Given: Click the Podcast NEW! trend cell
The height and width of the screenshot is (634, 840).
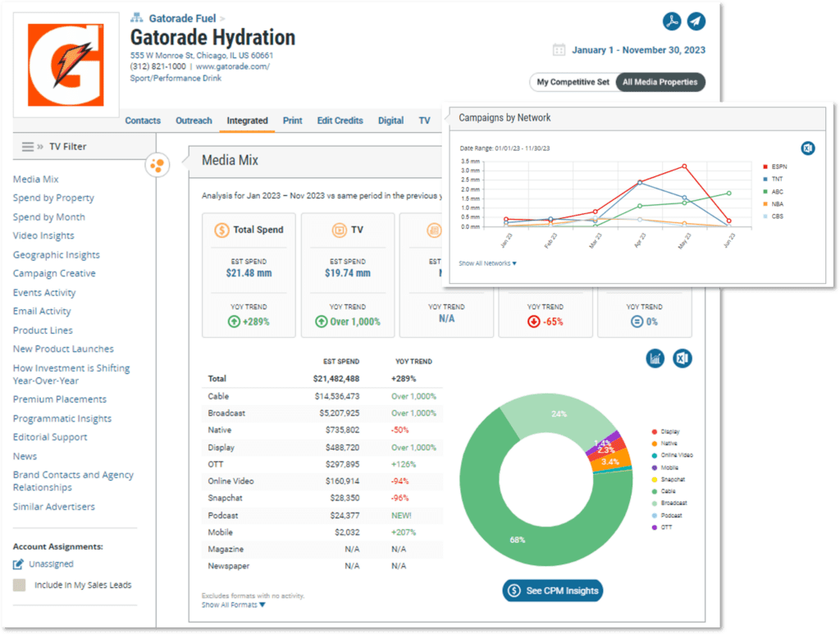Looking at the screenshot, I should [x=401, y=515].
